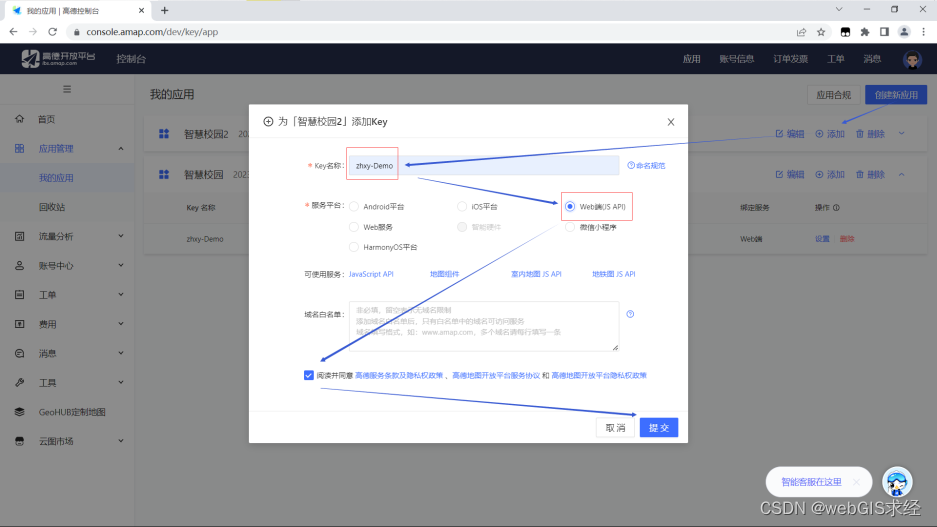Click the browser address bar URL
Viewport: 937px width, 527px height.
(x=152, y=32)
